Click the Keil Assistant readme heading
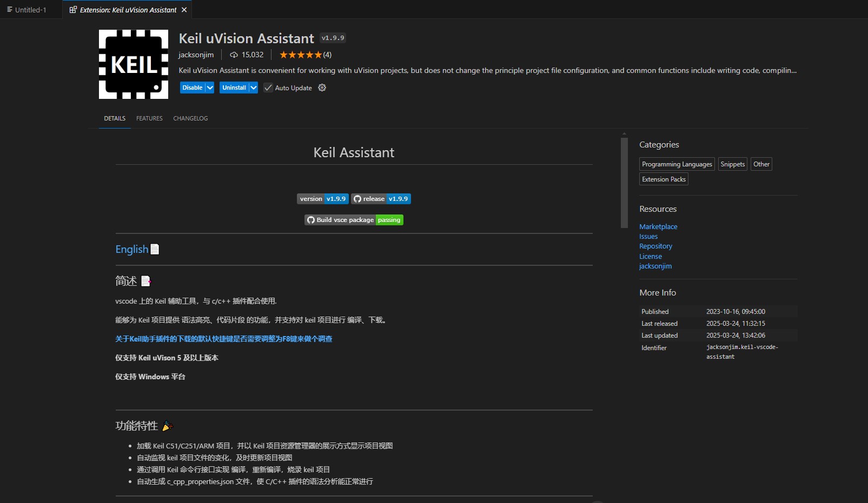The image size is (868, 503). pos(354,152)
